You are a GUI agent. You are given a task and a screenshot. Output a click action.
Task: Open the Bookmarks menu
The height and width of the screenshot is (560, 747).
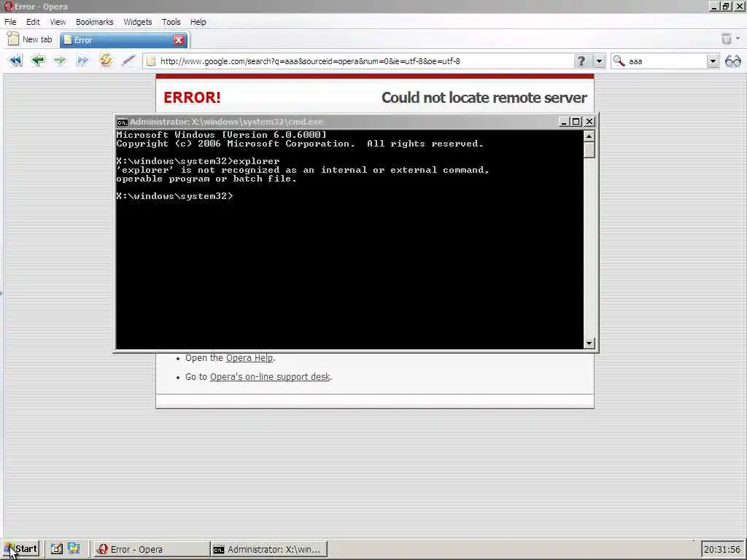94,22
